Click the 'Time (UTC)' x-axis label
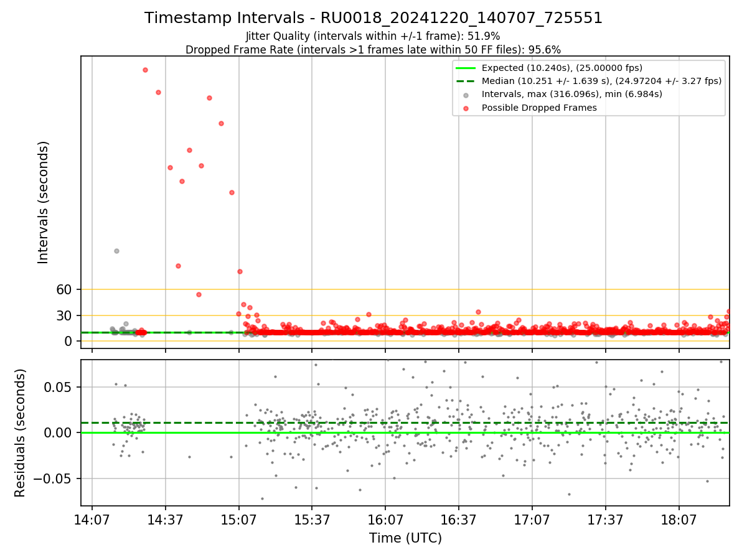 (405, 538)
